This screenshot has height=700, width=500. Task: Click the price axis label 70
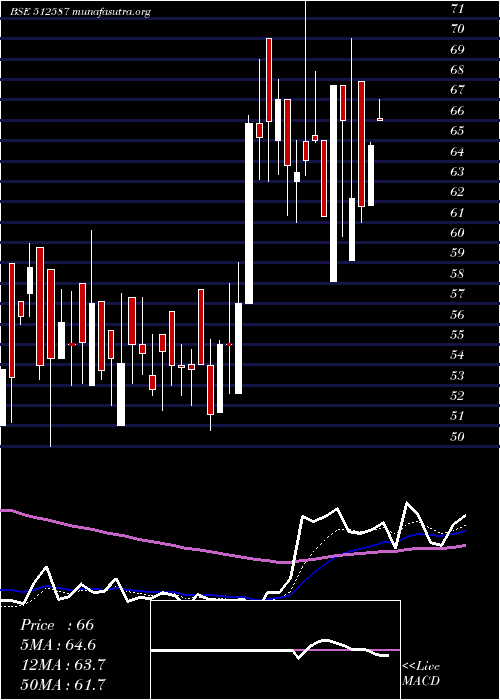coord(458,29)
